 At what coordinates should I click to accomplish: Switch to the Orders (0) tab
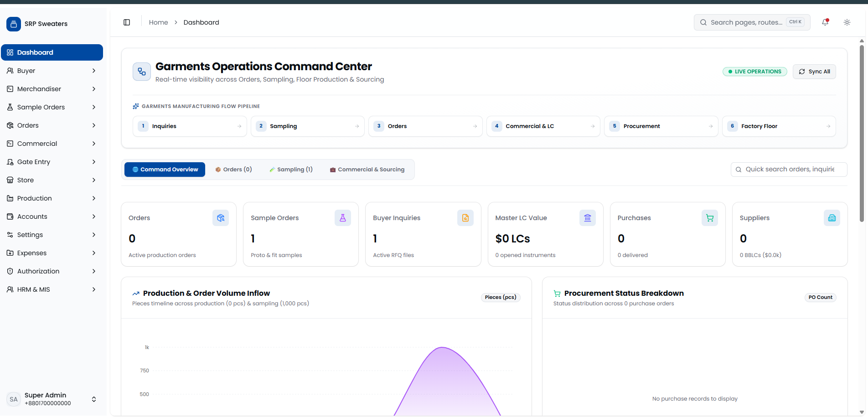tap(233, 170)
